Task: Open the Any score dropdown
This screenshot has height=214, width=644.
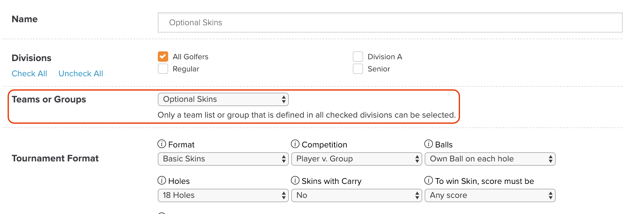Action: [x=490, y=195]
